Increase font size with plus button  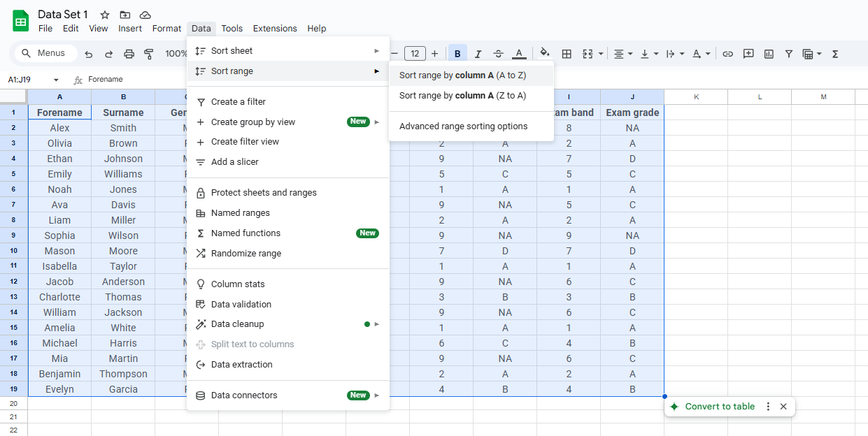coord(434,53)
